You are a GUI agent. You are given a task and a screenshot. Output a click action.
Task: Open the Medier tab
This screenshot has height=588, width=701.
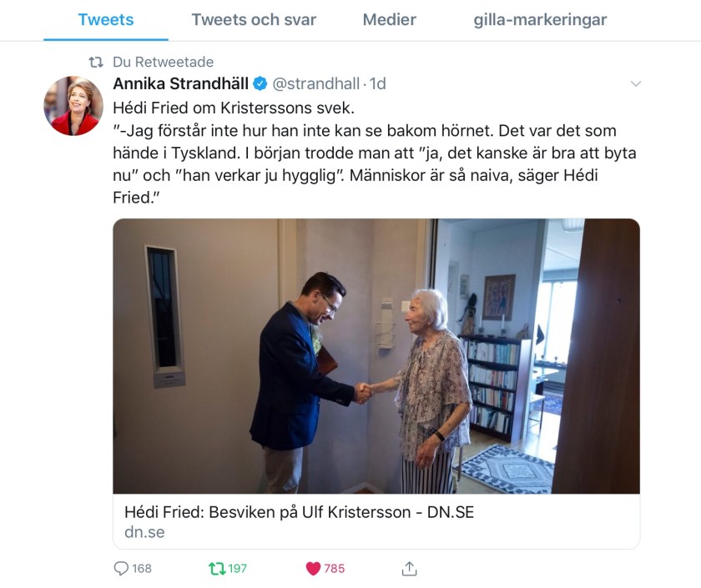point(390,20)
